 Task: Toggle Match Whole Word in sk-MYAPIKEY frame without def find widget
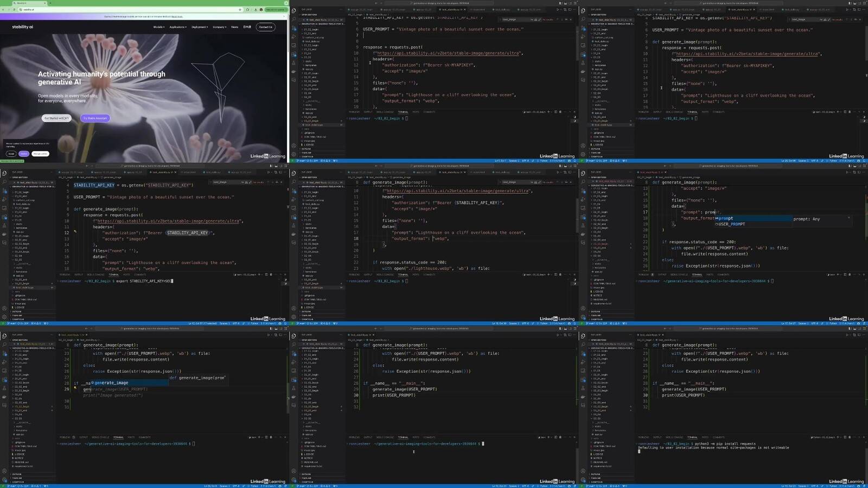(535, 20)
